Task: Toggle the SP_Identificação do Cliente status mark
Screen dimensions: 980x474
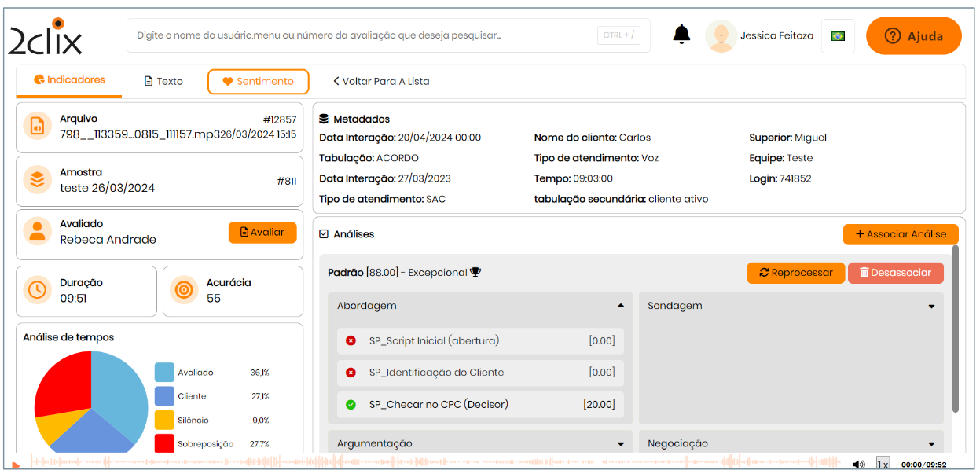Action: pyautogui.click(x=351, y=373)
